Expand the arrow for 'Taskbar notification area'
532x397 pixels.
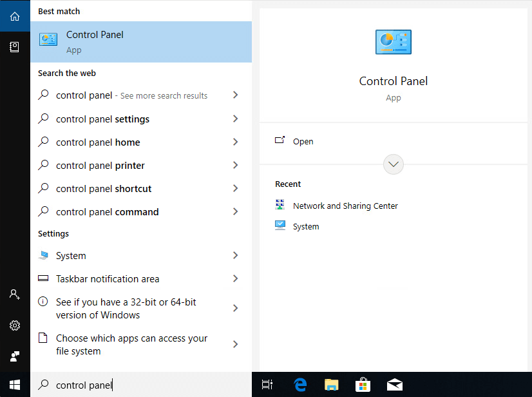point(235,278)
